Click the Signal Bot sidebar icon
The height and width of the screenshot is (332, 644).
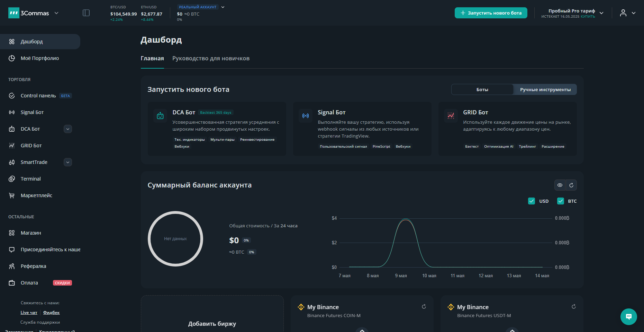click(12, 112)
